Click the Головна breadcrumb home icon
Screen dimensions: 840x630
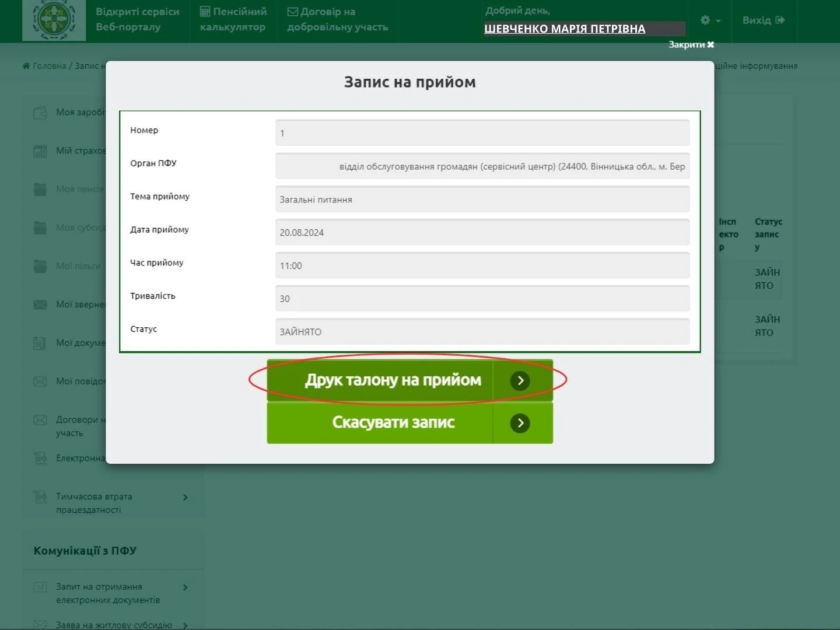26,66
